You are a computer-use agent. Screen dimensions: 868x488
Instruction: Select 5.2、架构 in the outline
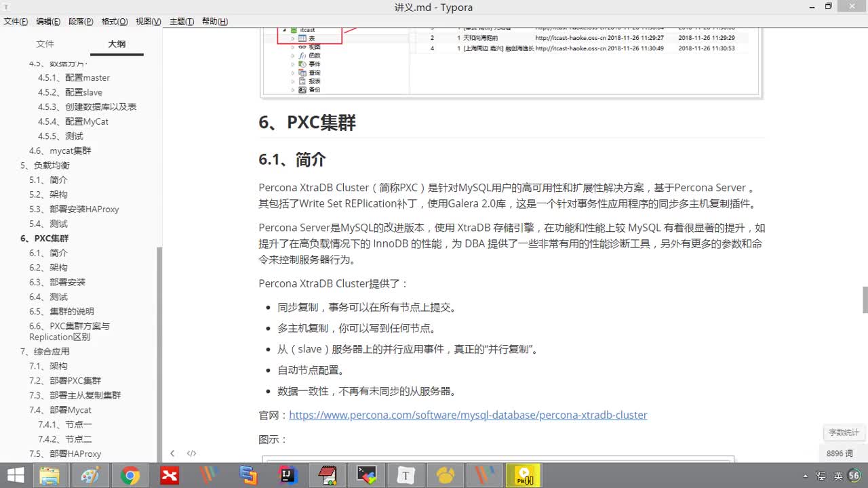pyautogui.click(x=48, y=195)
